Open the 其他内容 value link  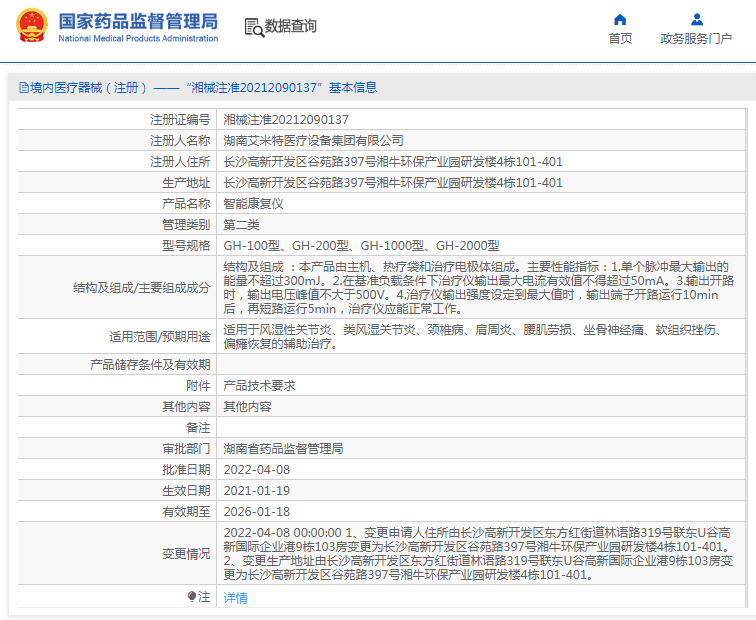pyautogui.click(x=247, y=407)
